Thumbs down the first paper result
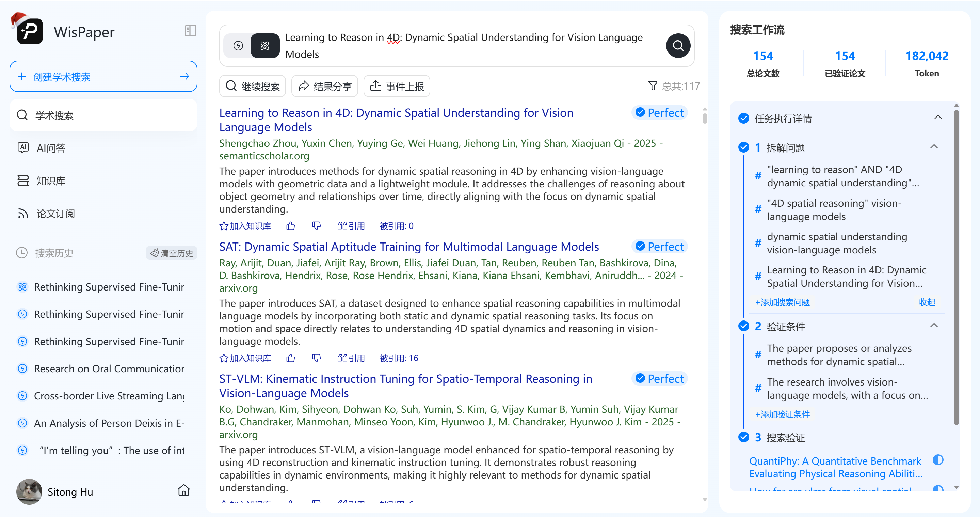 [x=316, y=226]
